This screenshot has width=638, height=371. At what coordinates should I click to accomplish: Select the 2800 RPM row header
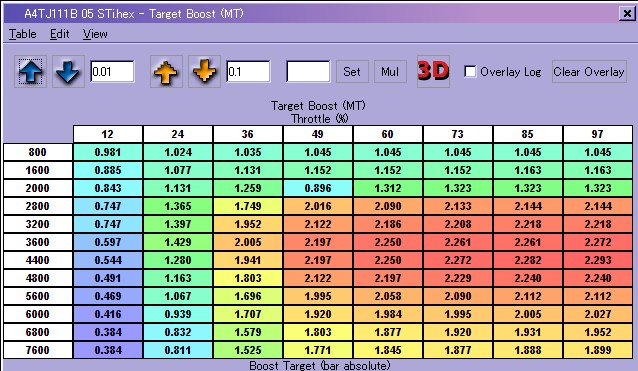click(38, 206)
